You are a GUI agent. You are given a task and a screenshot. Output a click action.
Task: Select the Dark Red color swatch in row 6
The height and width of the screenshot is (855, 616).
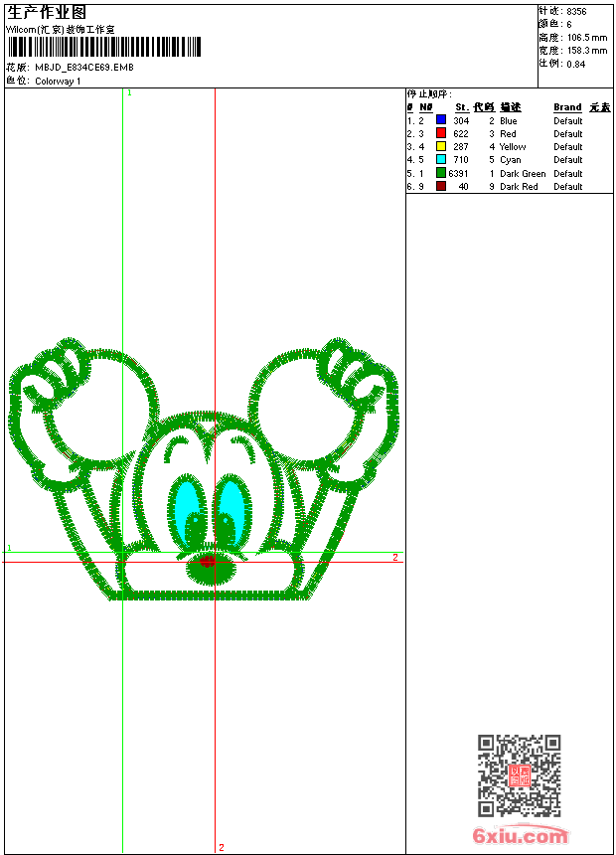click(x=441, y=186)
